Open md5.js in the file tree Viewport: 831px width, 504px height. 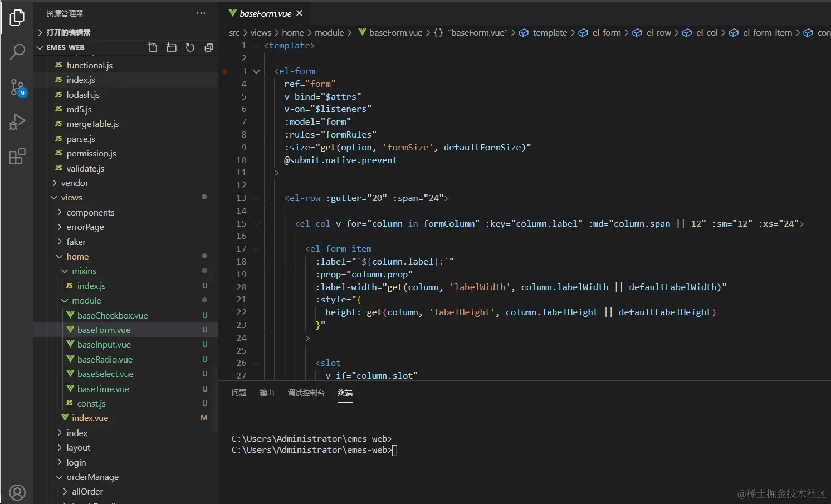pos(126,110)
